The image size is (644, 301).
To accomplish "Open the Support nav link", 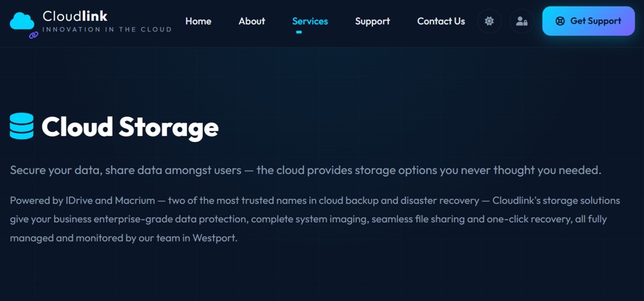I will [372, 21].
